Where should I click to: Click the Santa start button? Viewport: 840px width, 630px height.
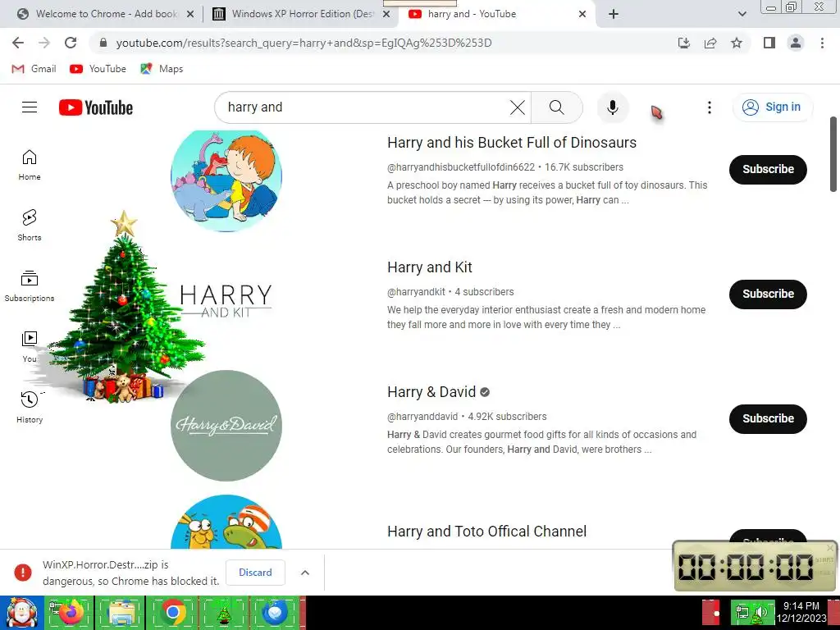coord(21,612)
